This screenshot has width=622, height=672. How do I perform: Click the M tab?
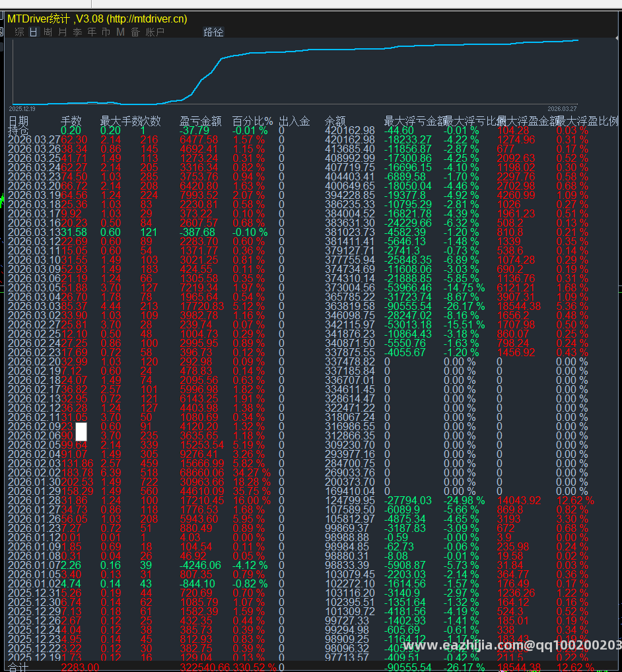[x=120, y=32]
